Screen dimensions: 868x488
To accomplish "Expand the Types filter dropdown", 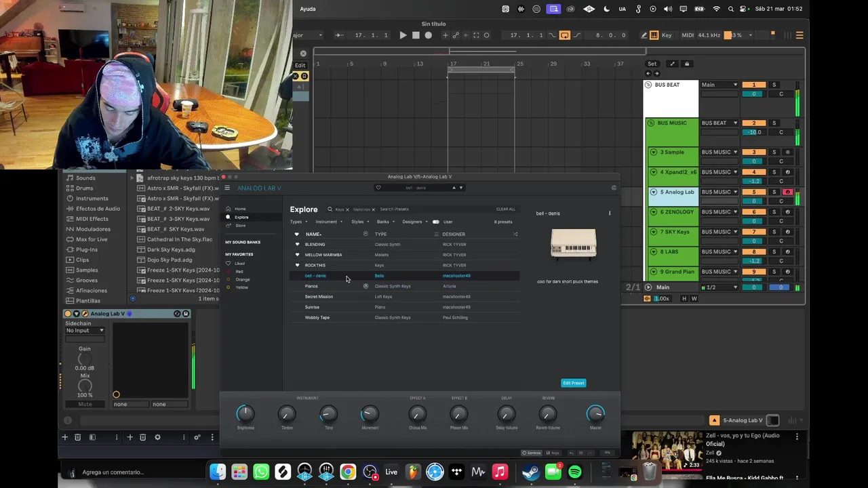I will 298,222.
